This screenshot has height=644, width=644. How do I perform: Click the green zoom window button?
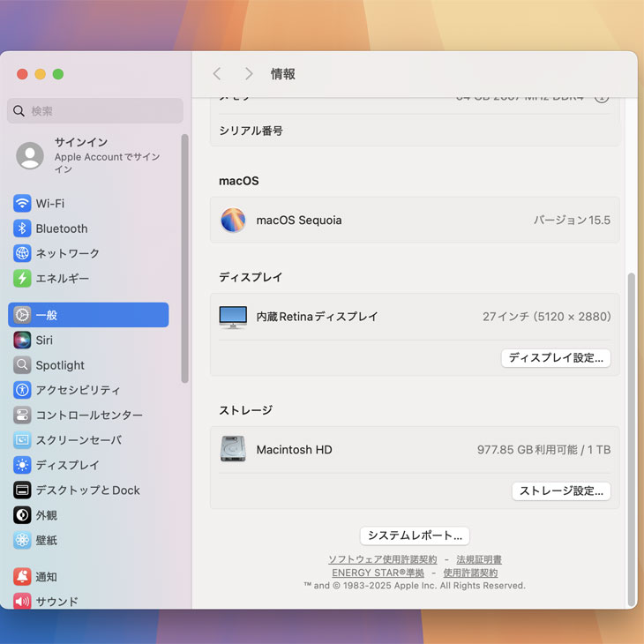point(58,74)
